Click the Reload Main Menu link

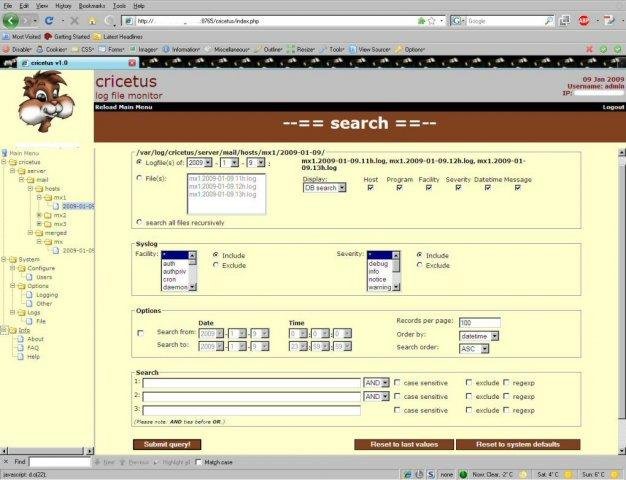123,107
